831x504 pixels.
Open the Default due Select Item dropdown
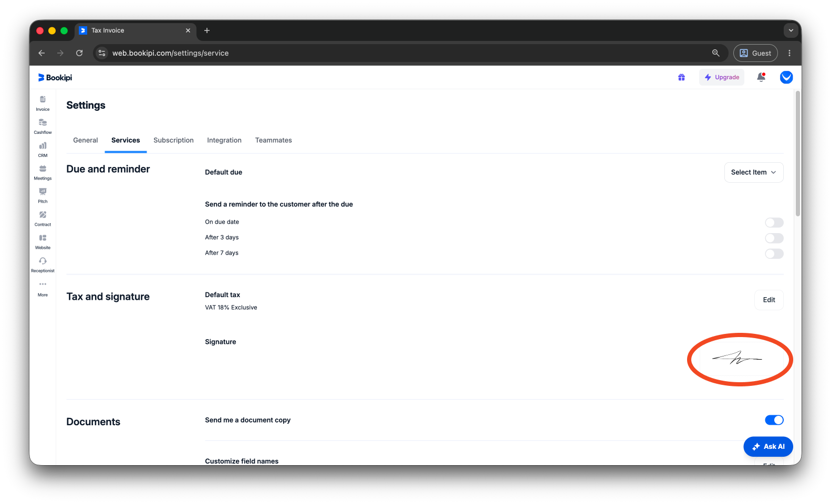(x=754, y=172)
